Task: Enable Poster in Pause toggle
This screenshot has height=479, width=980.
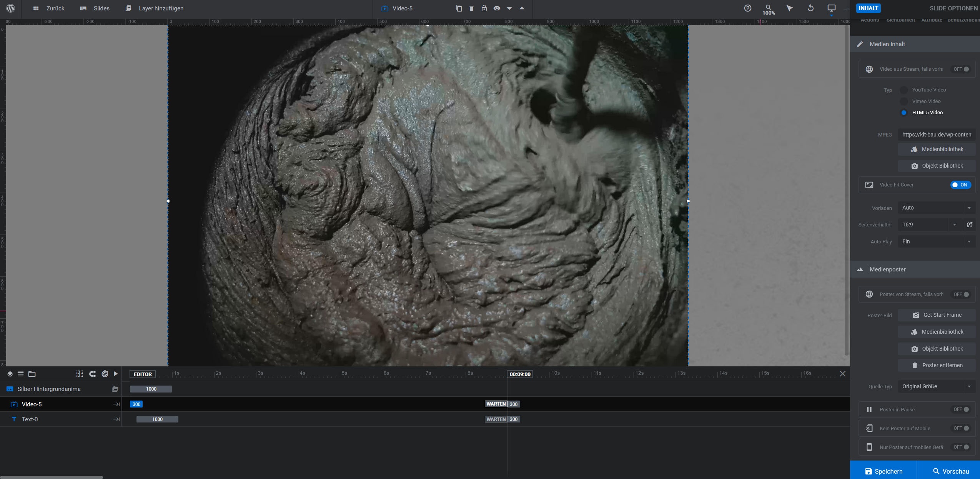Action: pyautogui.click(x=961, y=409)
